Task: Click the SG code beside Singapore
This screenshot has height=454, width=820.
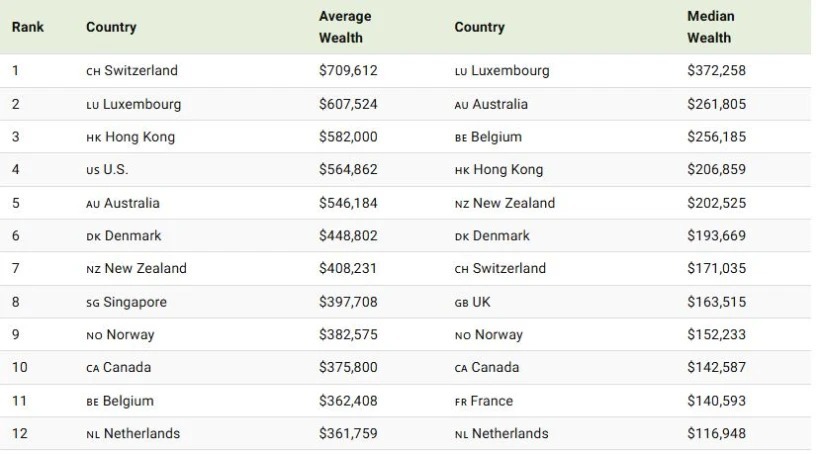Action: (x=93, y=303)
